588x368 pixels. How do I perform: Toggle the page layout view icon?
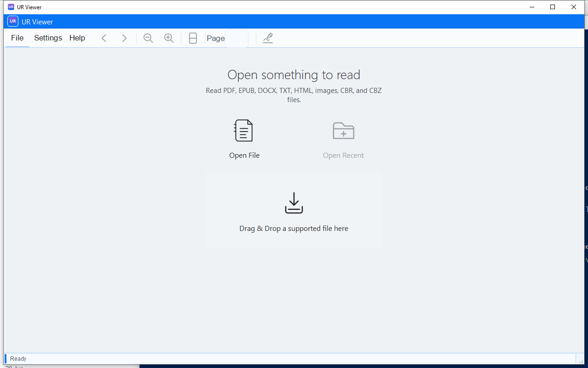[x=193, y=38]
